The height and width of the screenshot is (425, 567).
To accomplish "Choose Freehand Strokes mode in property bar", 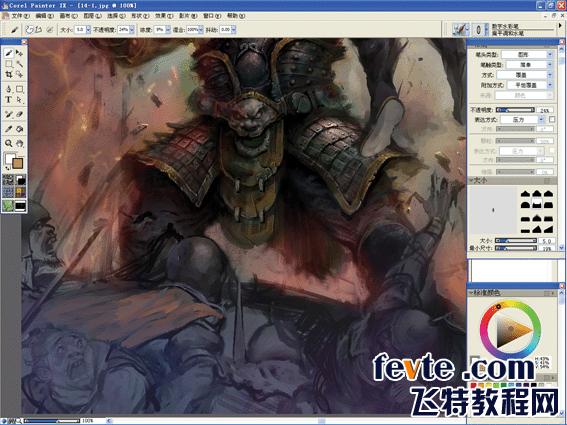I will pyautogui.click(x=30, y=29).
